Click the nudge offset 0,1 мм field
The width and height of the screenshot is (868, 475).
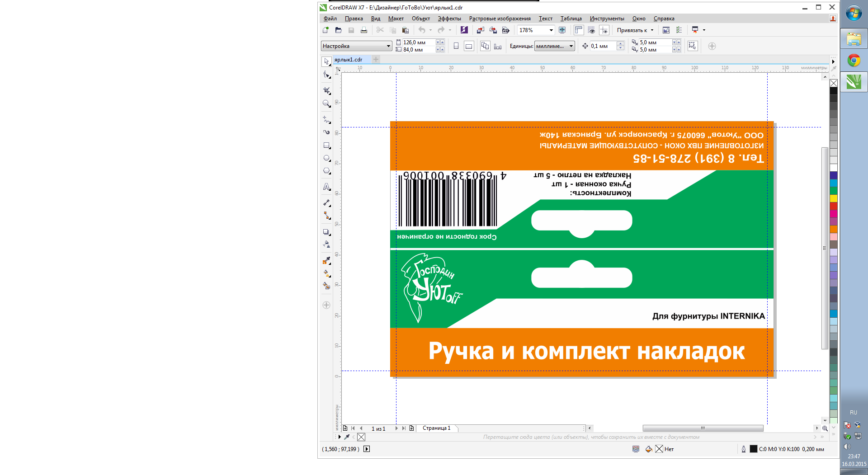[603, 46]
